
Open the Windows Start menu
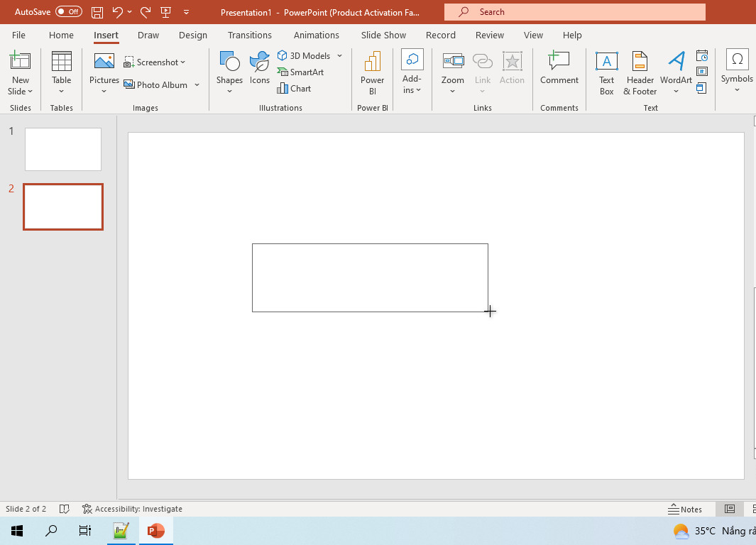[x=17, y=531]
